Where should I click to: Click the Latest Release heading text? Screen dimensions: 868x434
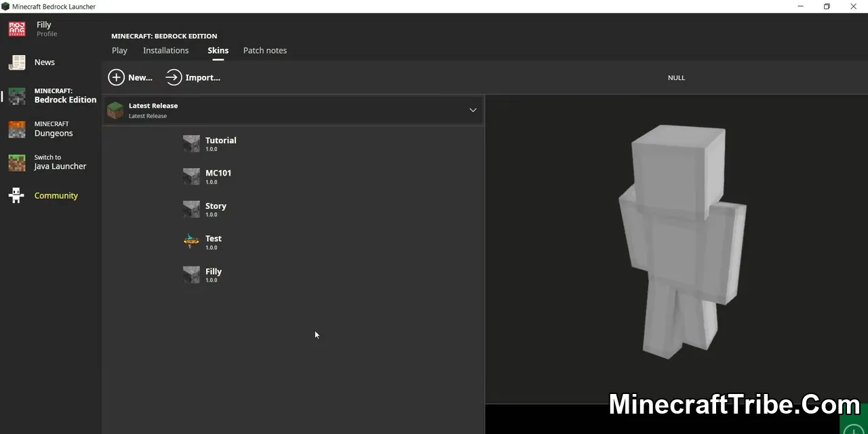153,106
